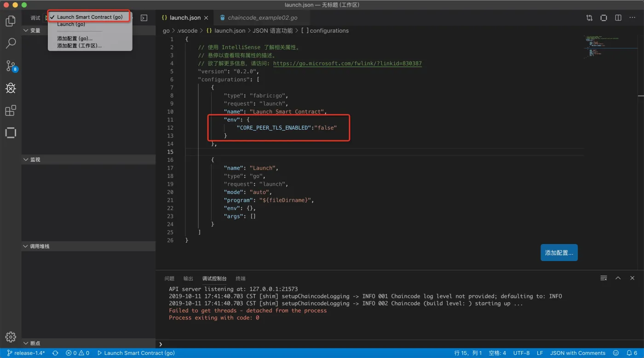644x358 pixels.
Task: Click the "name": "Launch Smart Contract" line
Action: click(x=275, y=112)
